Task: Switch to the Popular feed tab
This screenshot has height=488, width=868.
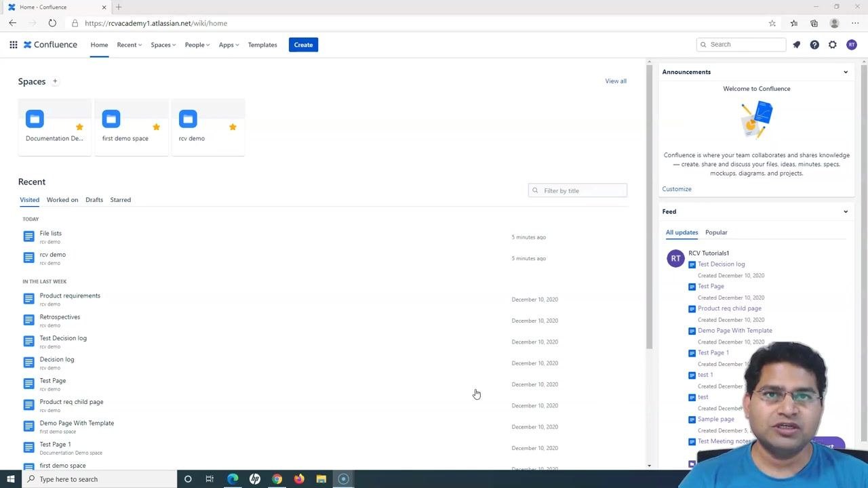Action: [716, 232]
